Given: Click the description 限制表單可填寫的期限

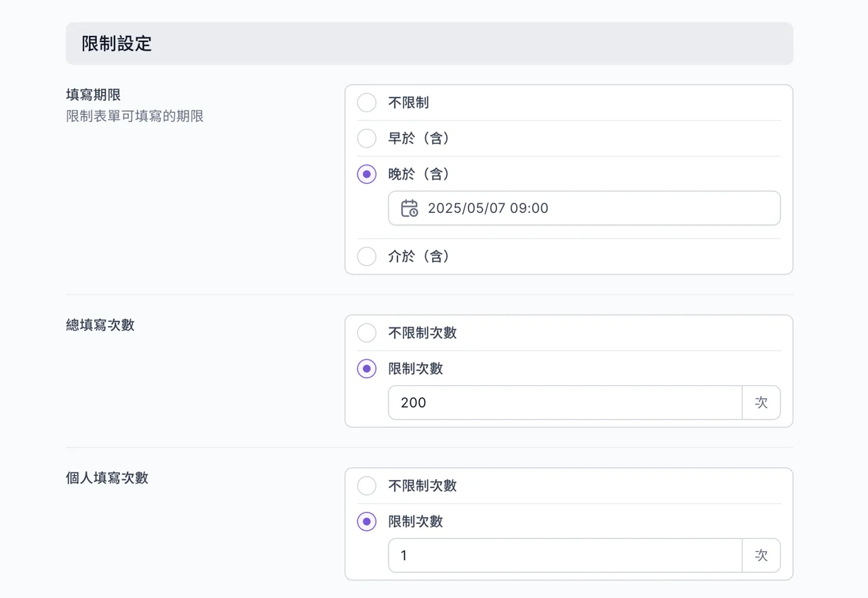Looking at the screenshot, I should 135,117.
